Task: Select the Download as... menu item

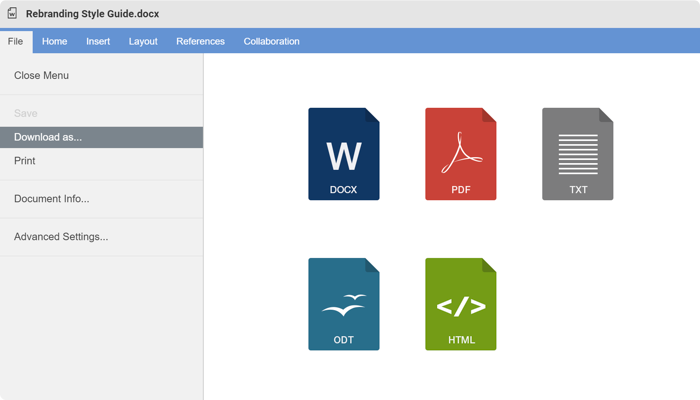Action: 101,137
